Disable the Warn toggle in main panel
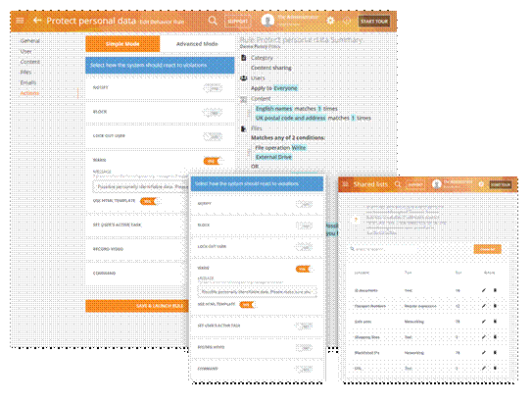The width and height of the screenshot is (532, 402). [212, 161]
